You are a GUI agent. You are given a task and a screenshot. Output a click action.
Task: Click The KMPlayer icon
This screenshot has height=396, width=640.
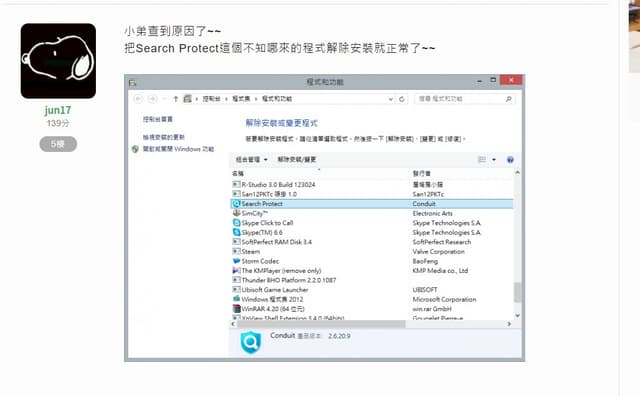pyautogui.click(x=236, y=270)
